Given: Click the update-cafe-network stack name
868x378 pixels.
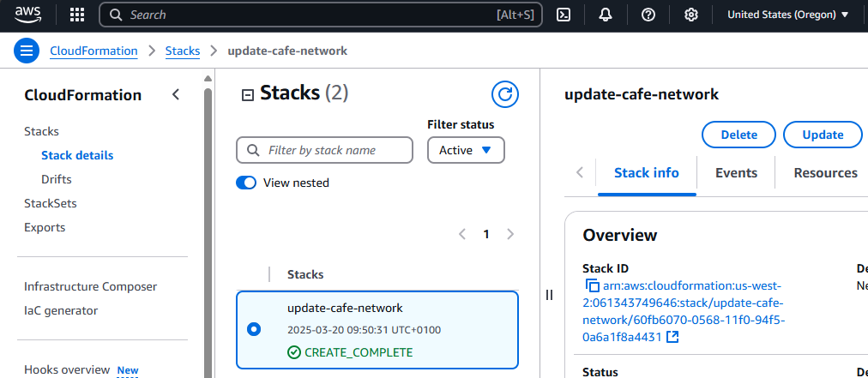Looking at the screenshot, I should point(345,308).
